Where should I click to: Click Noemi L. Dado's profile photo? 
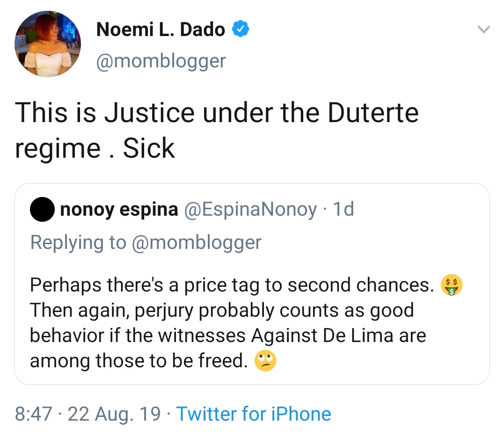(48, 44)
